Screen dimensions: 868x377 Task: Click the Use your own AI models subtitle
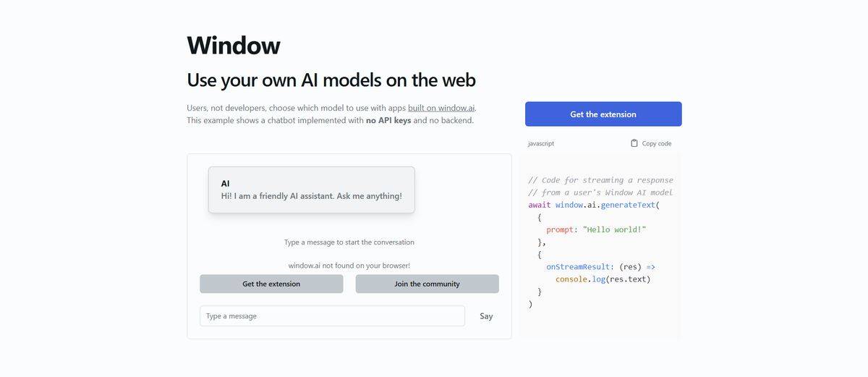pos(331,80)
